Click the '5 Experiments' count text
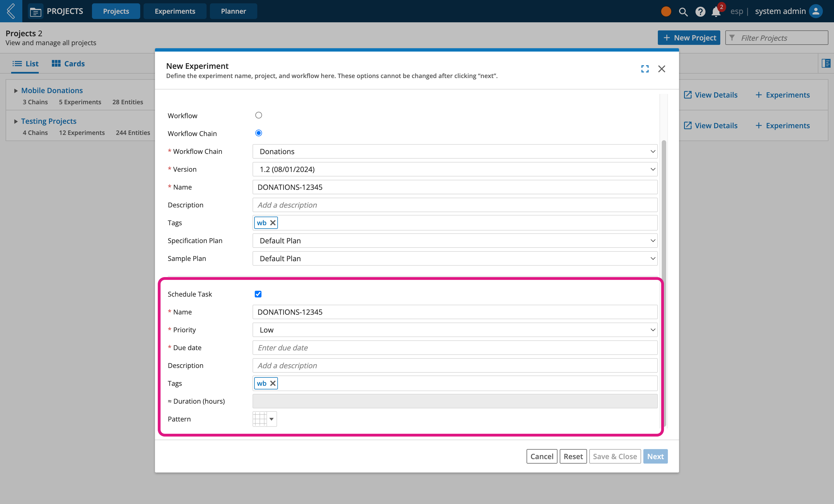The height and width of the screenshot is (504, 834). coord(80,102)
